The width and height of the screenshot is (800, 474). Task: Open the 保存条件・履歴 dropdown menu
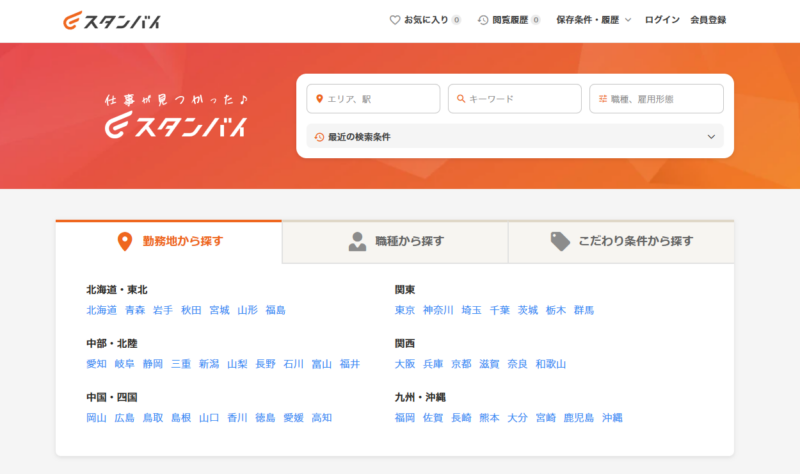593,20
